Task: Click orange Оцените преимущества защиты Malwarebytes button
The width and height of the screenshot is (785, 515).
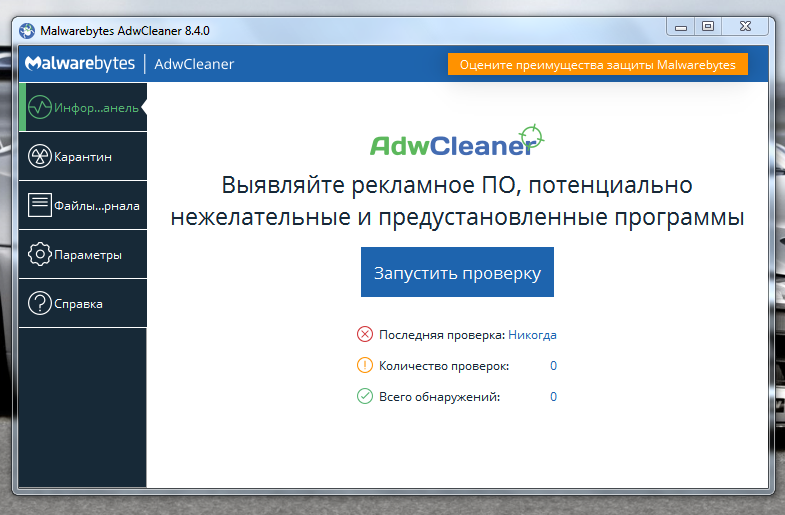Action: click(x=598, y=65)
